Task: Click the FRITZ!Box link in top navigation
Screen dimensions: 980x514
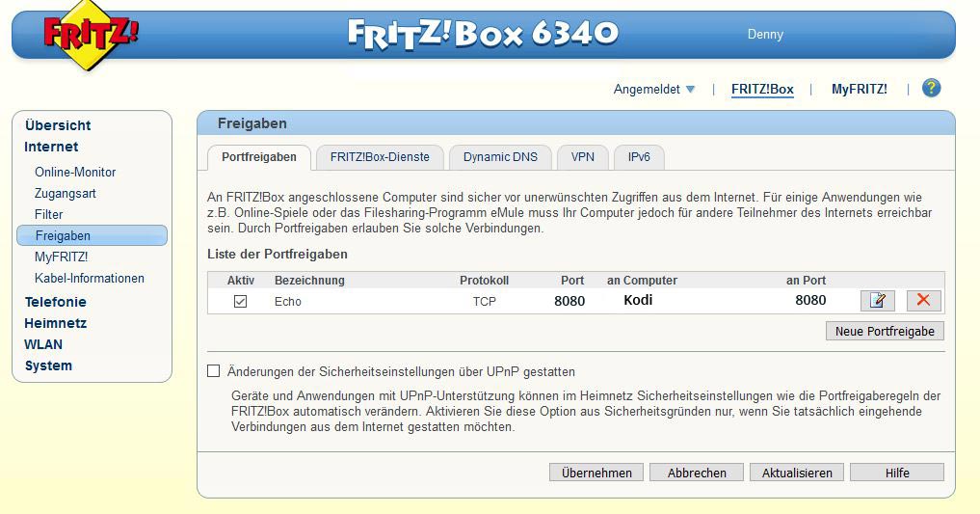Action: click(762, 90)
